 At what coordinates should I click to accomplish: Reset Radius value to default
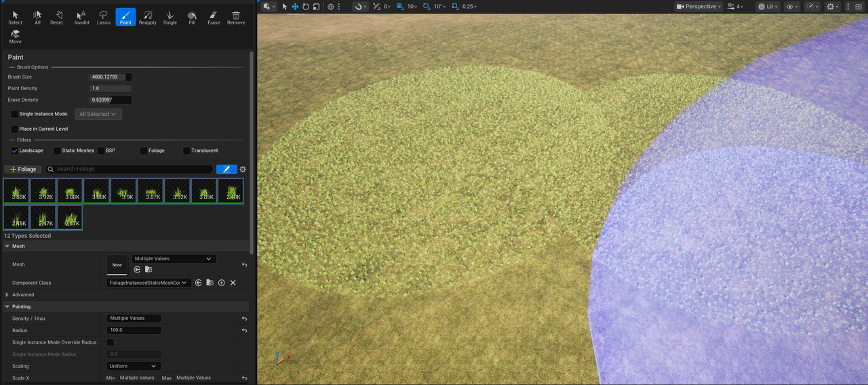[244, 330]
